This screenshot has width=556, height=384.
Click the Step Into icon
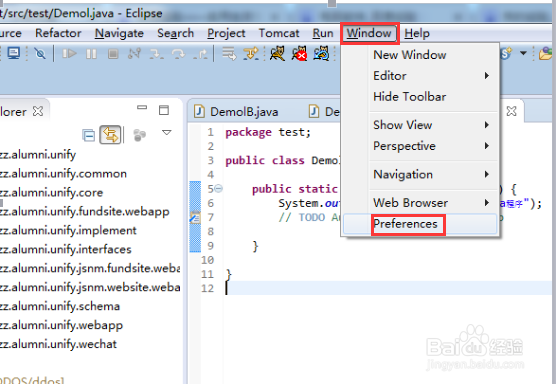tap(156, 54)
